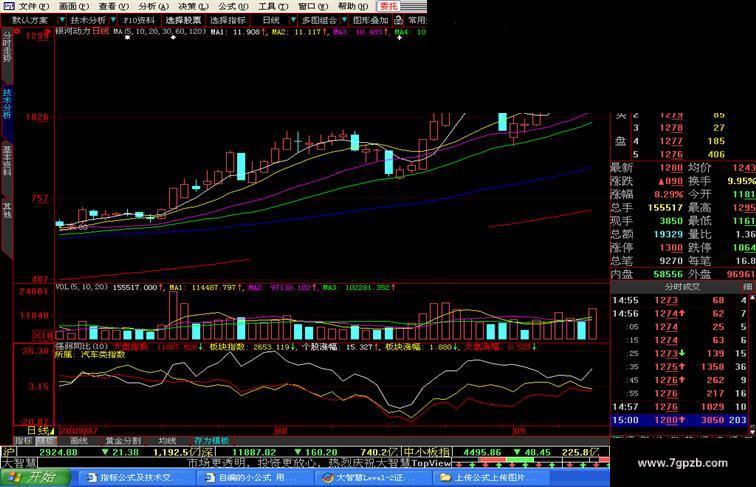The height and width of the screenshot is (487, 756).
Task: Select the 14:55 trade row
Action: tap(680, 300)
